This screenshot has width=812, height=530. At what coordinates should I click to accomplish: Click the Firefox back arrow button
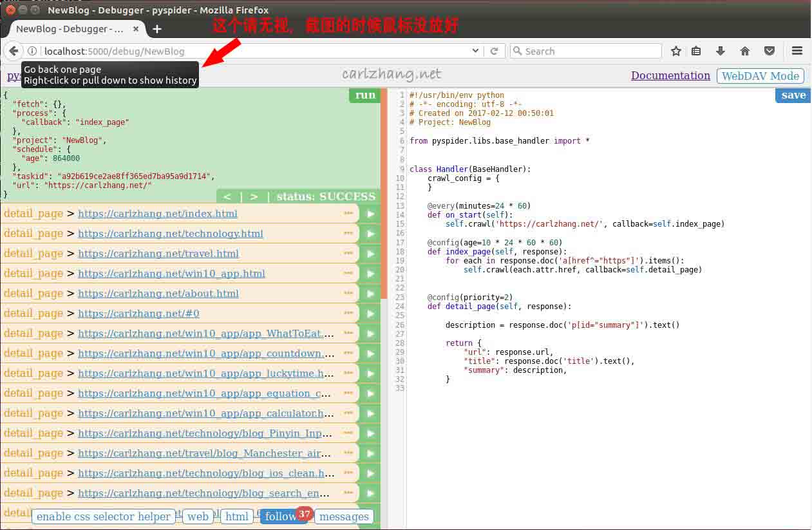point(14,51)
